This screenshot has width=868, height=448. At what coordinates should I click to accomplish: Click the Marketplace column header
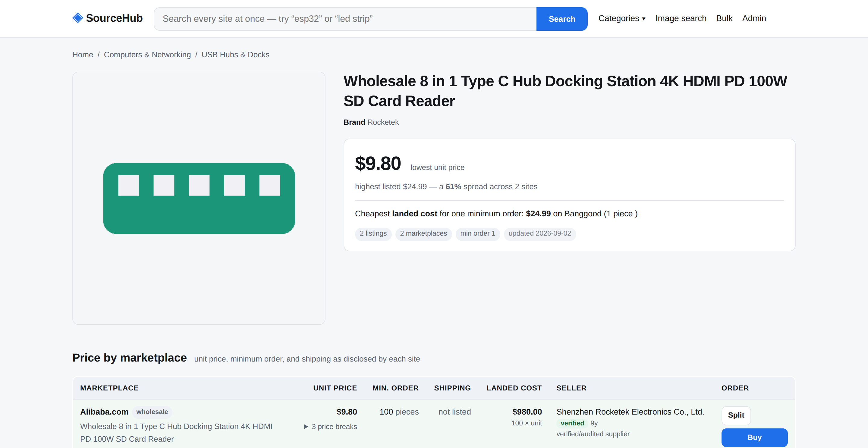point(109,388)
